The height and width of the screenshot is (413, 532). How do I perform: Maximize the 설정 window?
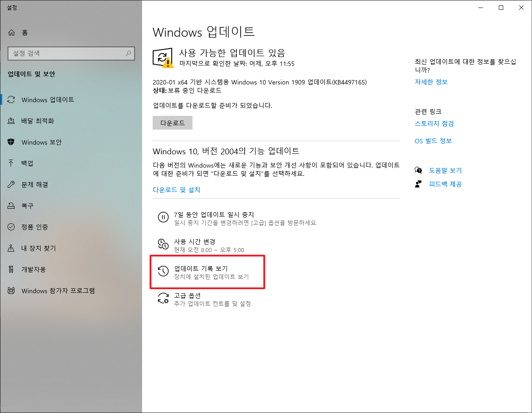pos(501,7)
